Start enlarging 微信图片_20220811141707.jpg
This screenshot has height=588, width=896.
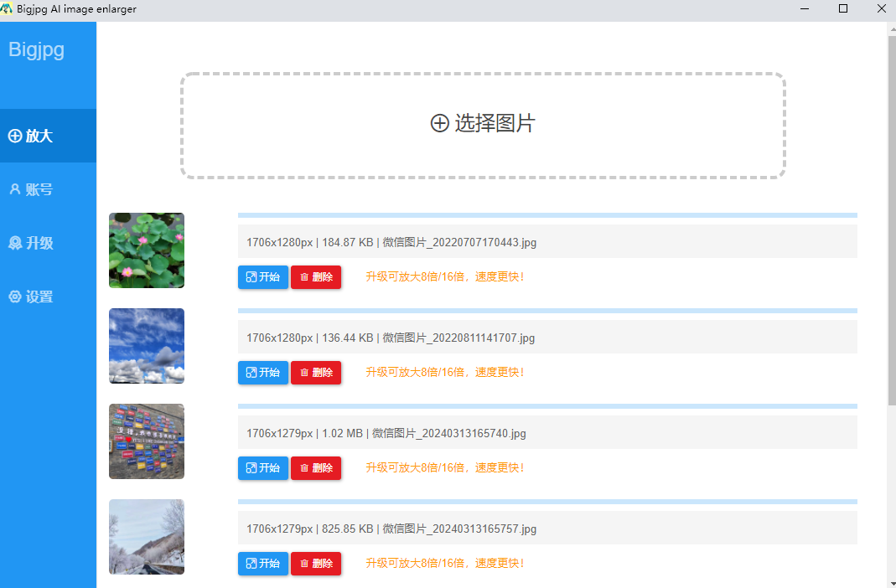pos(263,373)
